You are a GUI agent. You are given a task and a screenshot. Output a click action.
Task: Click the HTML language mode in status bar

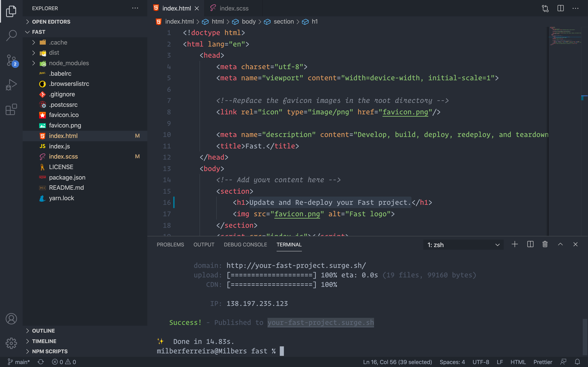tap(518, 362)
